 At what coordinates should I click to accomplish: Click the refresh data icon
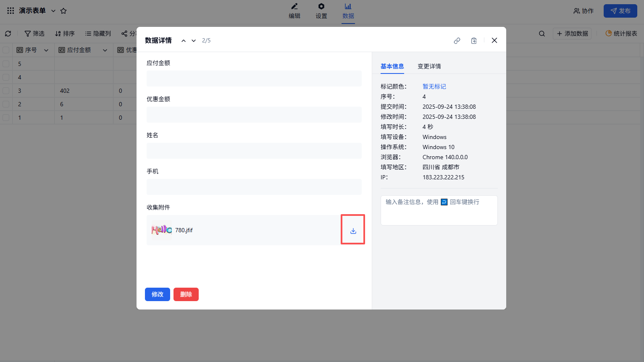coord(8,34)
